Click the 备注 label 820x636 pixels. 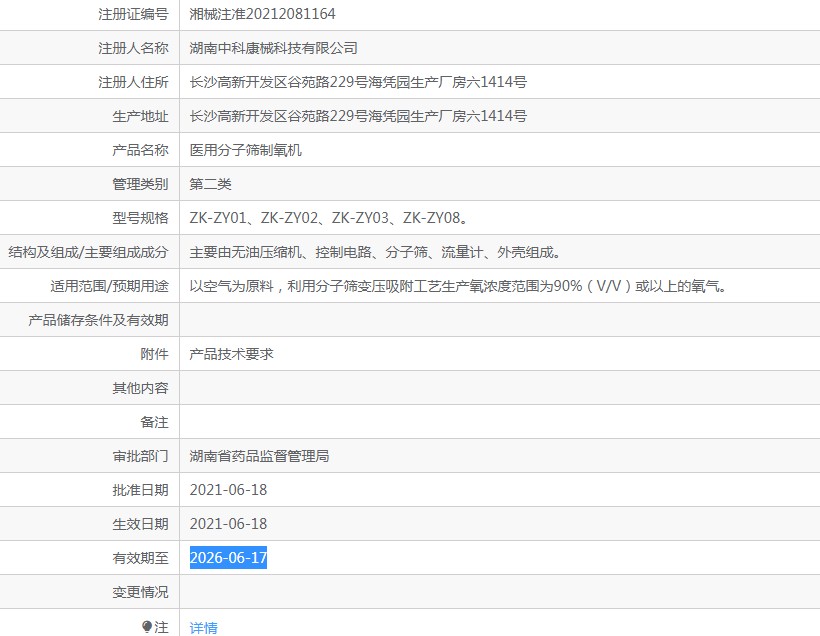[x=154, y=422]
